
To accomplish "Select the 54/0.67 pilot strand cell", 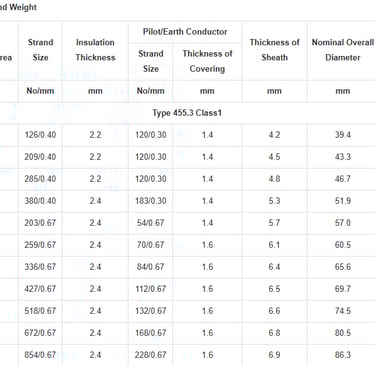I will [x=151, y=223].
